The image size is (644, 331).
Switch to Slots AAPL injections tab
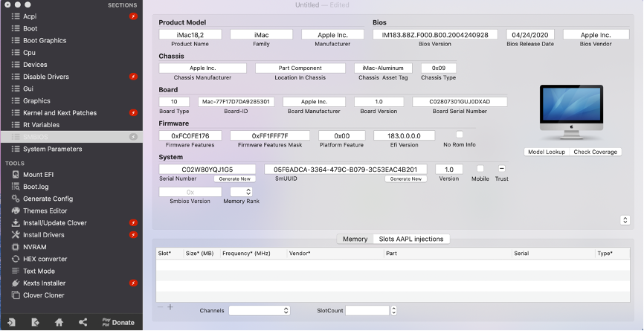[x=411, y=239]
